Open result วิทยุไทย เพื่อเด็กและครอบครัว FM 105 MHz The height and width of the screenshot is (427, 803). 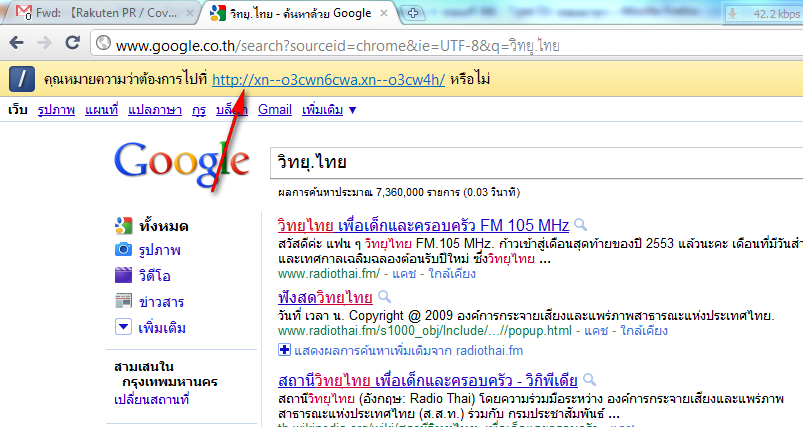[x=424, y=225]
